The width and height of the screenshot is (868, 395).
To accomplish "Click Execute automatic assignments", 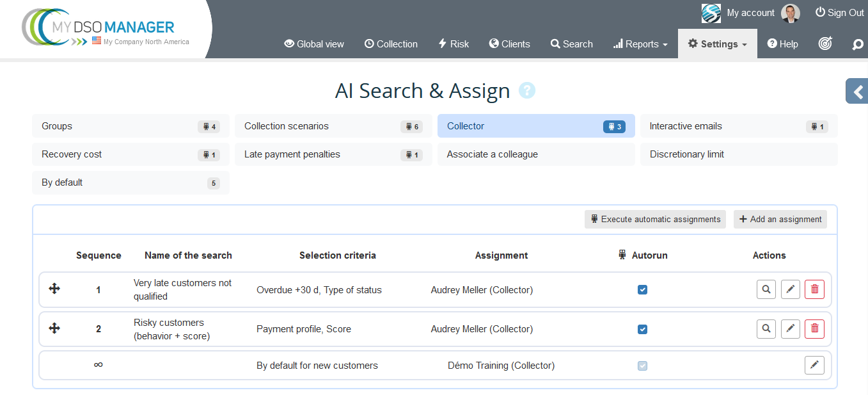I will coord(654,219).
